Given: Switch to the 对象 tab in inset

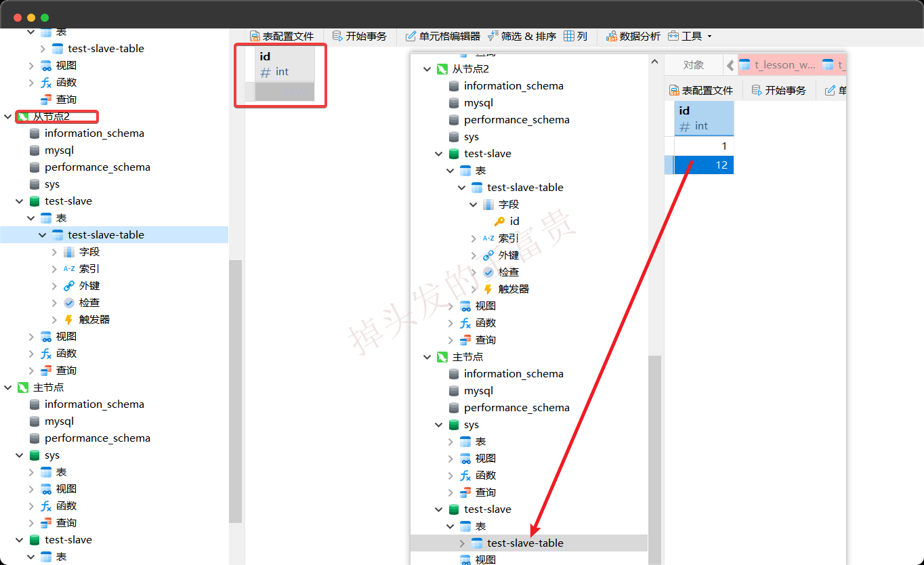Looking at the screenshot, I should [693, 65].
